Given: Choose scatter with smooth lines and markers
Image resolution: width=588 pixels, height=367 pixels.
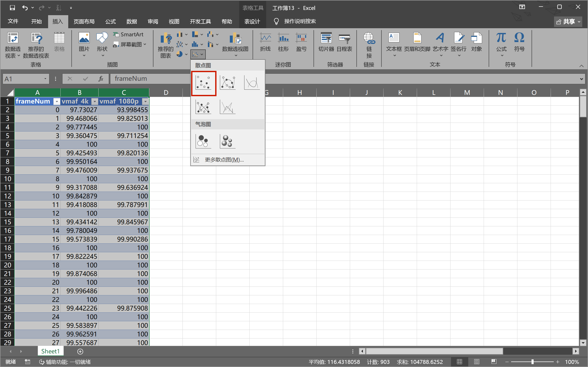Looking at the screenshot, I should 228,83.
